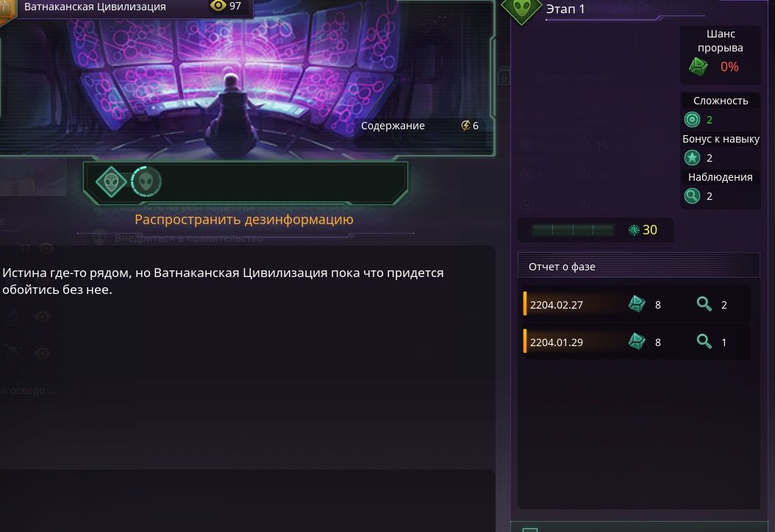This screenshot has width=775, height=532.
Task: Click the operation progress bar segments
Action: (572, 230)
